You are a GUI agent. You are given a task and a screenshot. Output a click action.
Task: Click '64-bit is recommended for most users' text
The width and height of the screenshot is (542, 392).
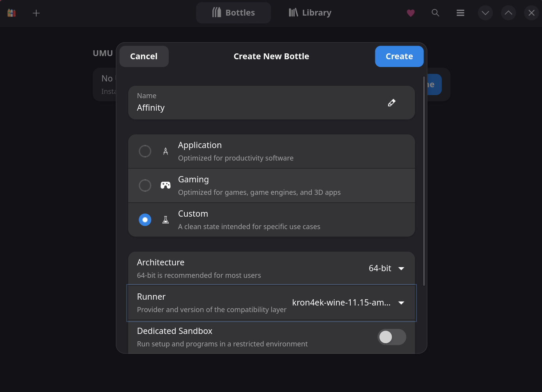[x=199, y=275]
